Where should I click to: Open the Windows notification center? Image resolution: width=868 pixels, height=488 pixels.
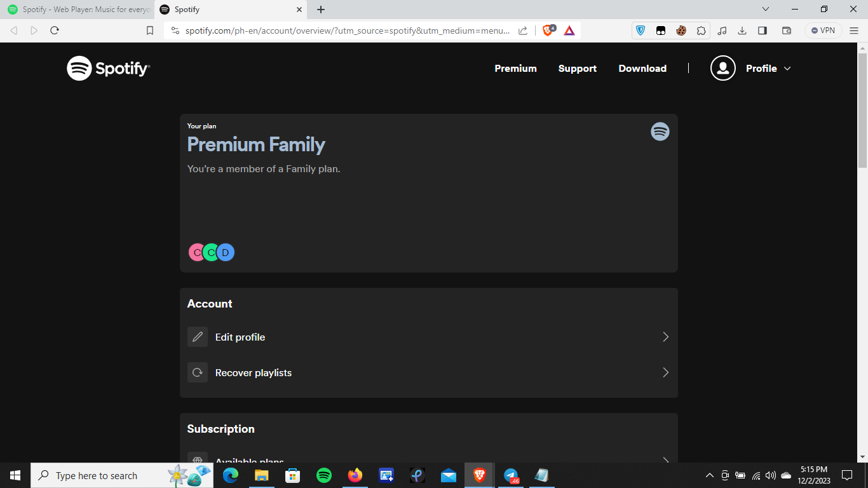coord(847,475)
